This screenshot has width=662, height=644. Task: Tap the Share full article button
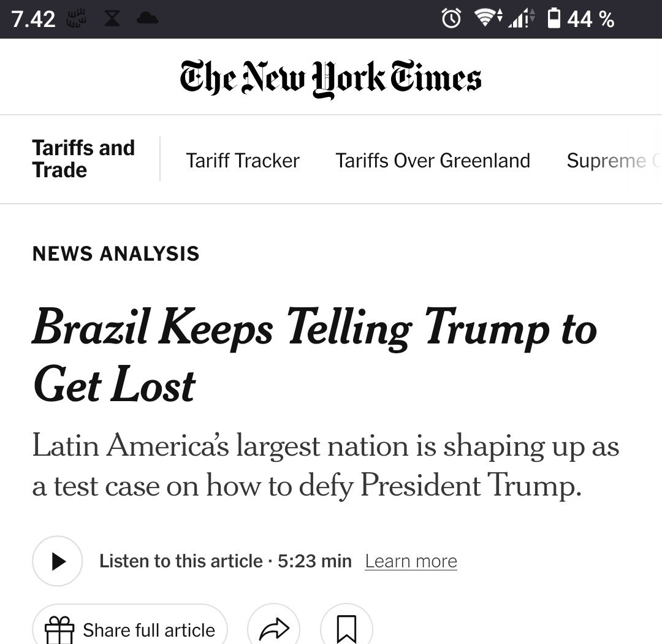[130, 629]
